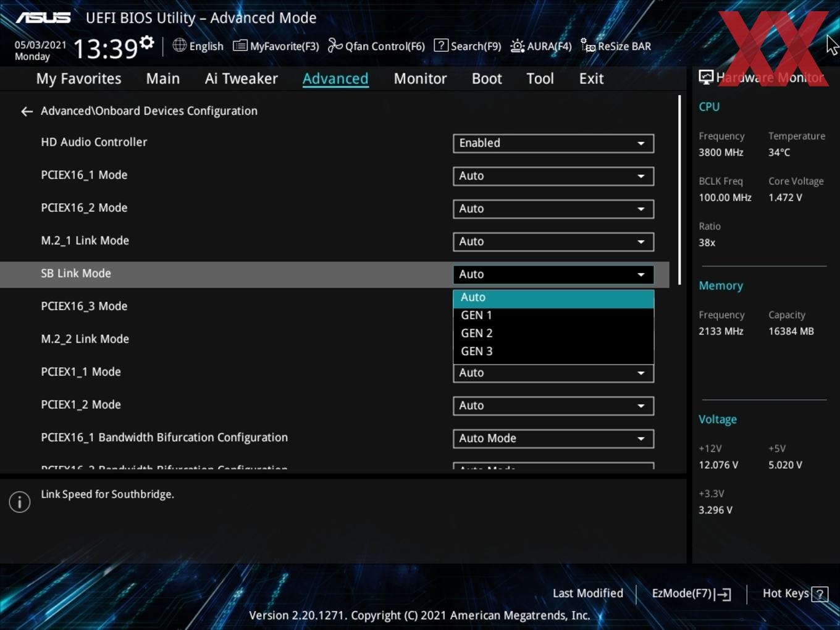The width and height of the screenshot is (840, 630).
Task: Open time settings via gear icon beside clock
Action: coord(146,43)
